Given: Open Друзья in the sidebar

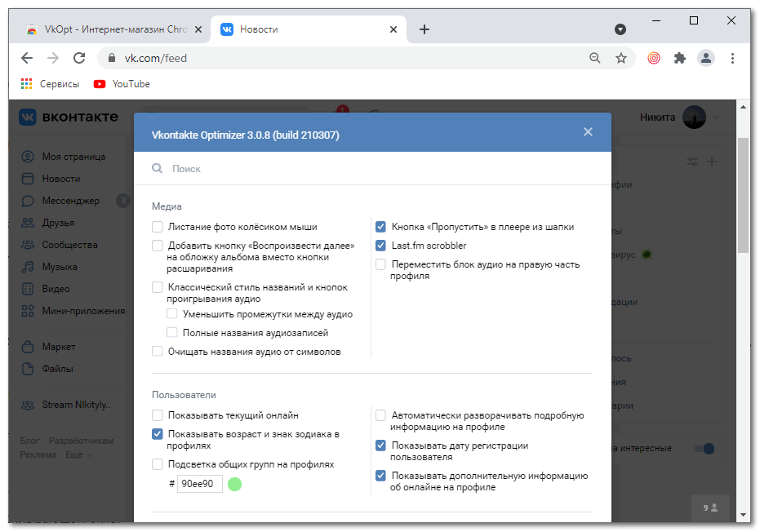Looking at the screenshot, I should tap(48, 223).
